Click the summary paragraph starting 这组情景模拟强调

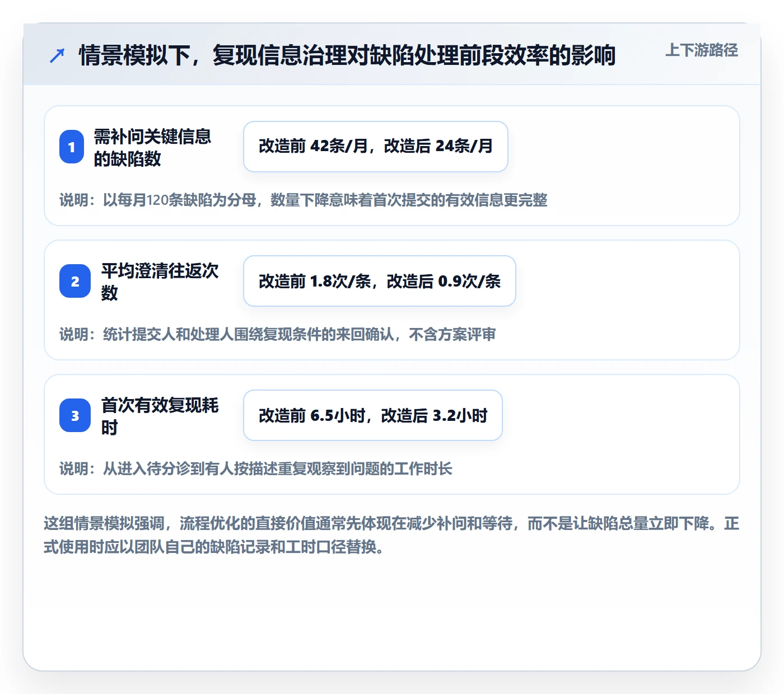(391, 535)
